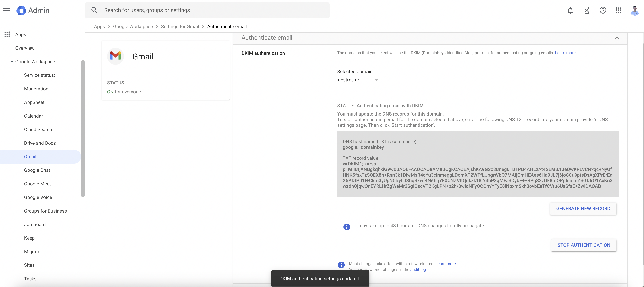Click 'ON for everyone' status text

124,92
